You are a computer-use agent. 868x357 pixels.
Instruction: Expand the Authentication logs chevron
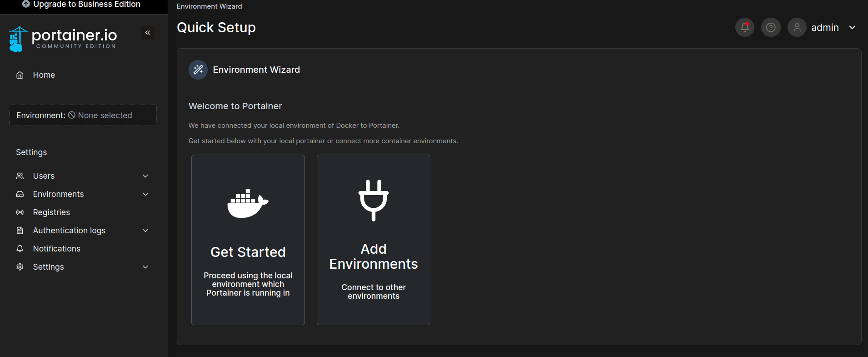(145, 231)
